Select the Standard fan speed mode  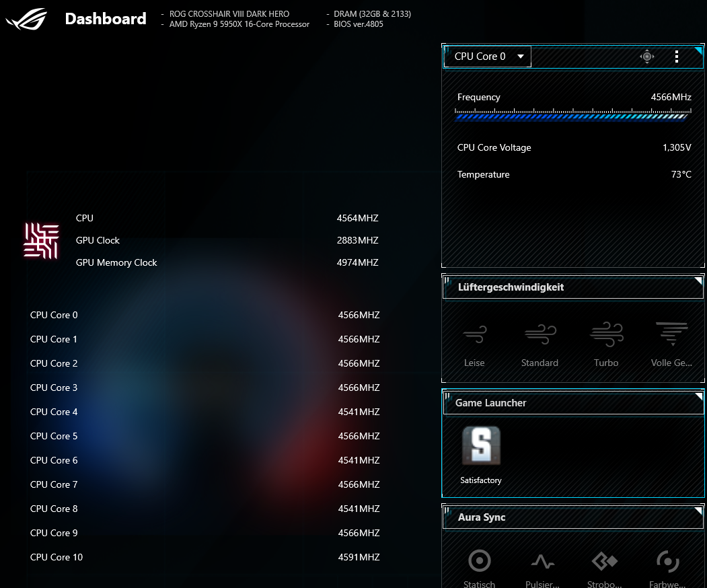coord(539,345)
